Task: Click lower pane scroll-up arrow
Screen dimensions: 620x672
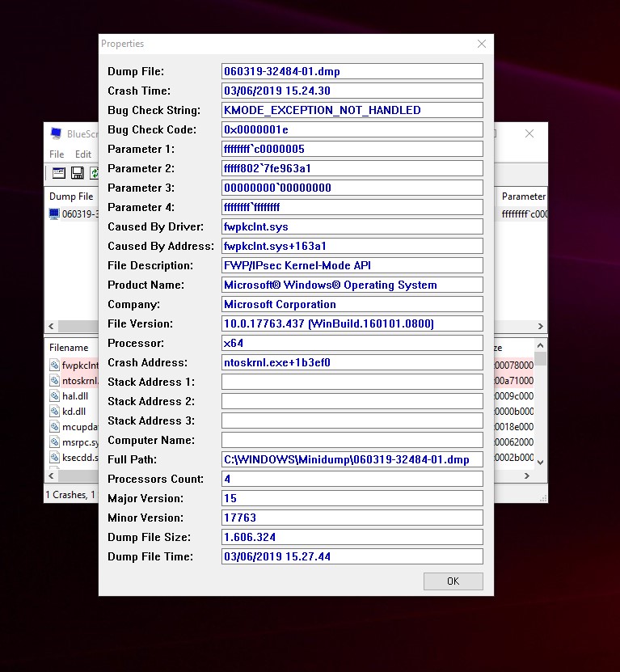Action: [540, 345]
